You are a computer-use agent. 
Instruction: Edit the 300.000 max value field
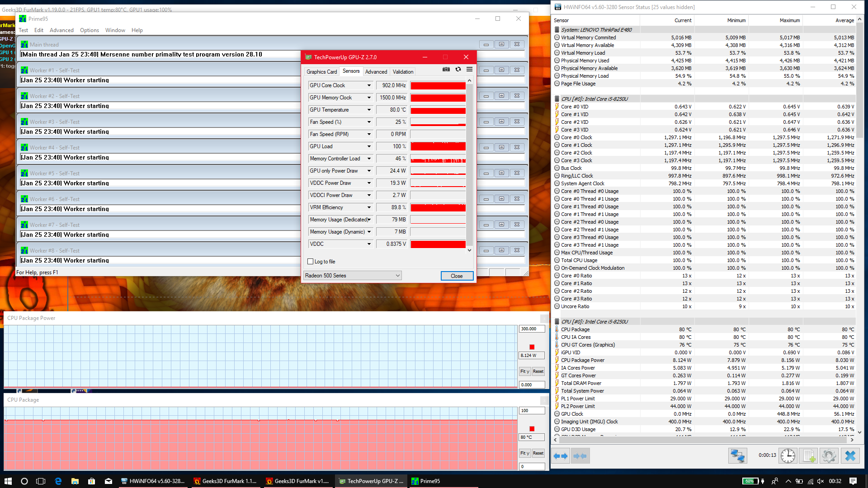(532, 329)
